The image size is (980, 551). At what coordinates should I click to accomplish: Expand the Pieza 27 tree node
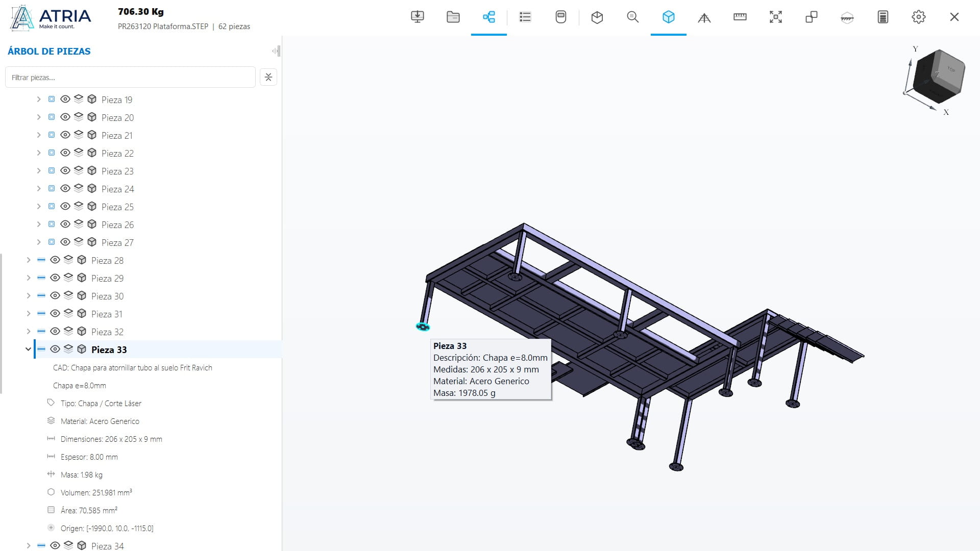[39, 242]
